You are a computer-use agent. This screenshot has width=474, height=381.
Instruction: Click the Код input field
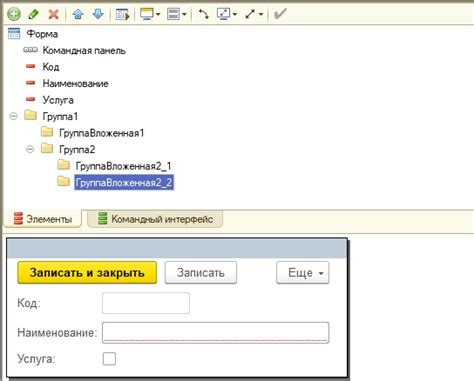click(146, 303)
